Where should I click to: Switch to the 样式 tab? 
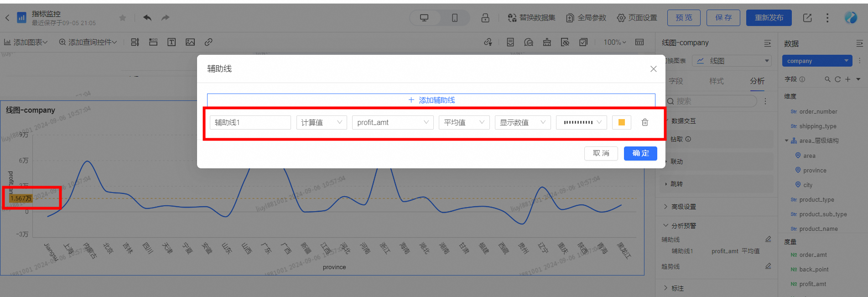pos(716,81)
